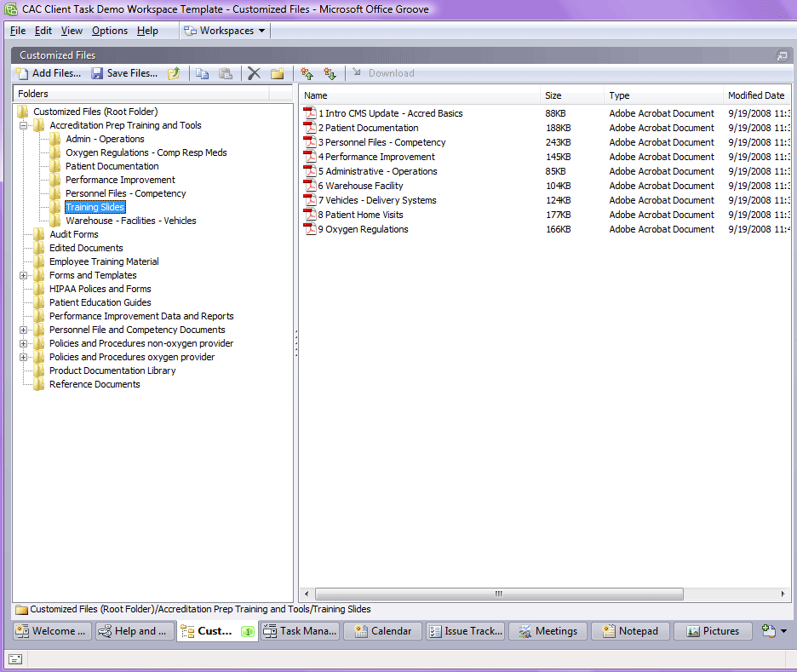Switch to the Task Mana... tab

click(301, 631)
